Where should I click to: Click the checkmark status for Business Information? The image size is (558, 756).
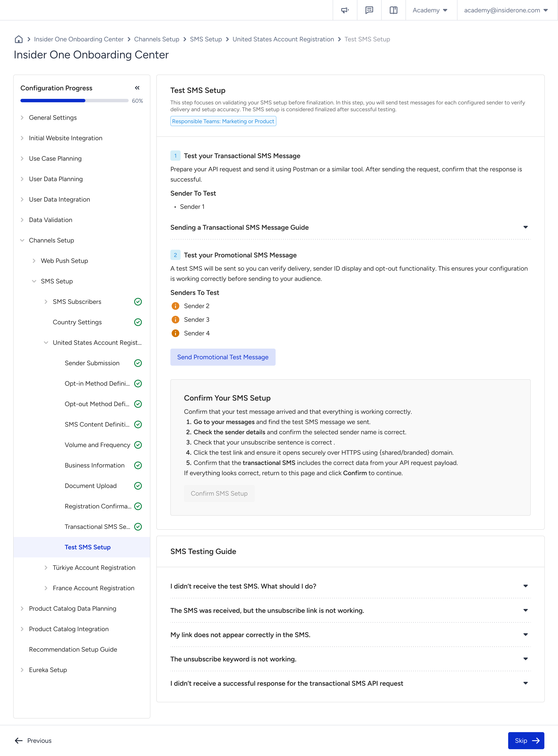click(x=138, y=465)
